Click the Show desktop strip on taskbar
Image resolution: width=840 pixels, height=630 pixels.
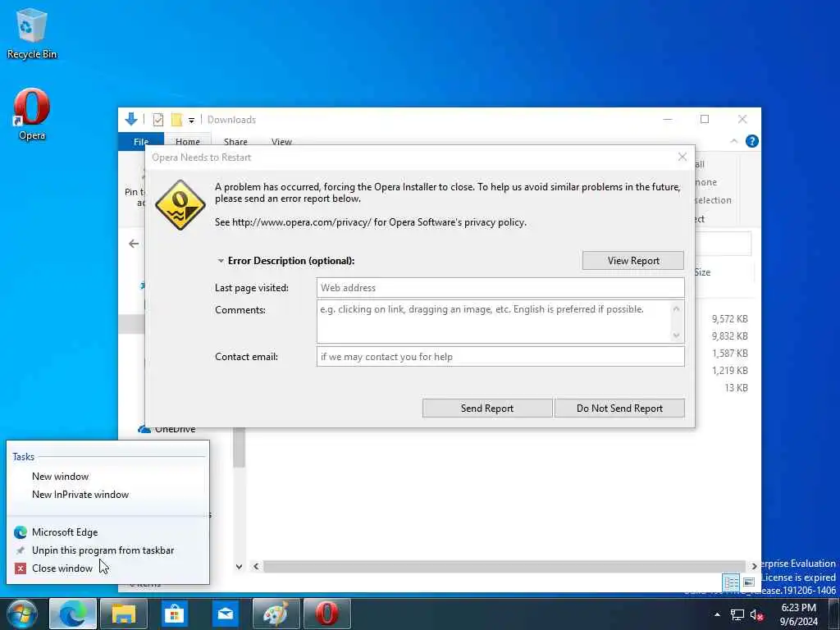click(834, 614)
